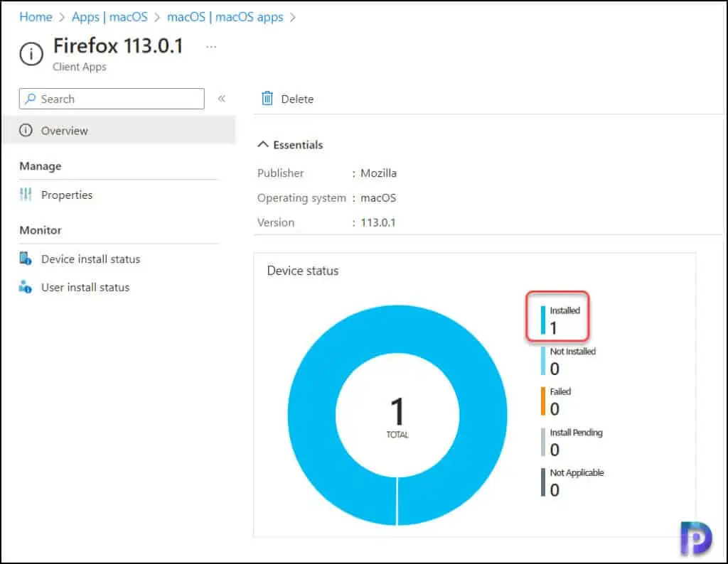Click the Device status chart title

[303, 271]
